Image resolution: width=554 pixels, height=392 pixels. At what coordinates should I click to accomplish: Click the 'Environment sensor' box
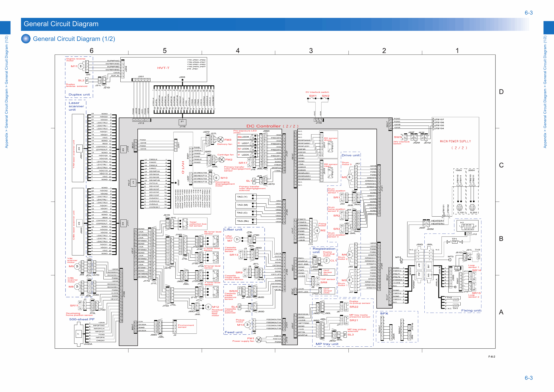click(185, 326)
